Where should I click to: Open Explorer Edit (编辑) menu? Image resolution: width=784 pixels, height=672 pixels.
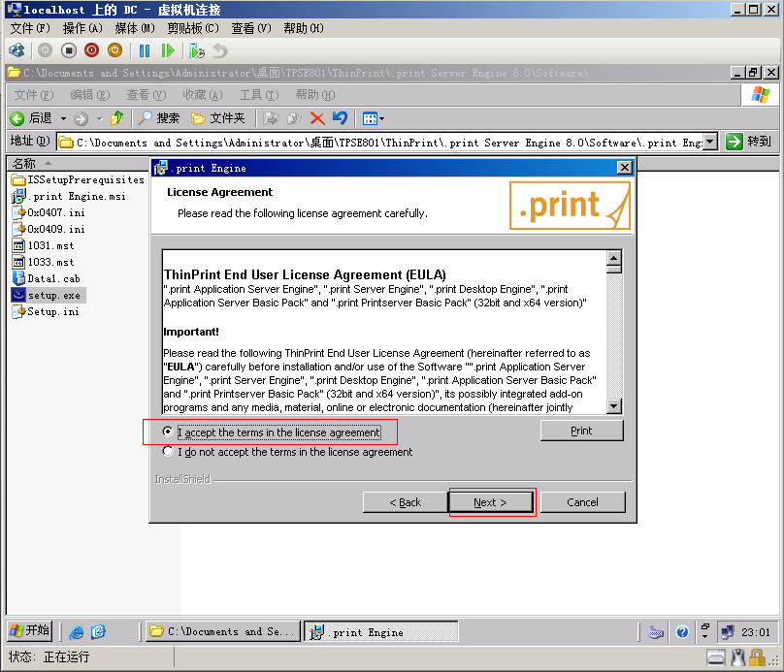[90, 95]
